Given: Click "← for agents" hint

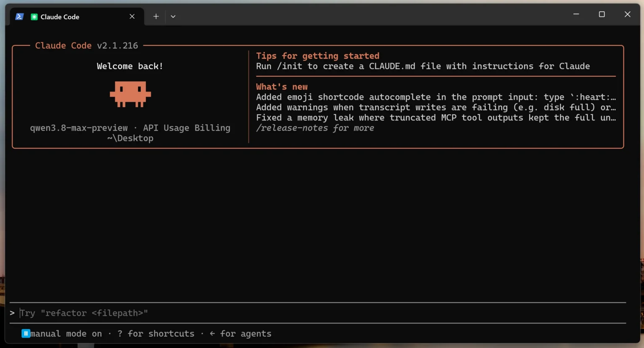Looking at the screenshot, I should click(240, 334).
